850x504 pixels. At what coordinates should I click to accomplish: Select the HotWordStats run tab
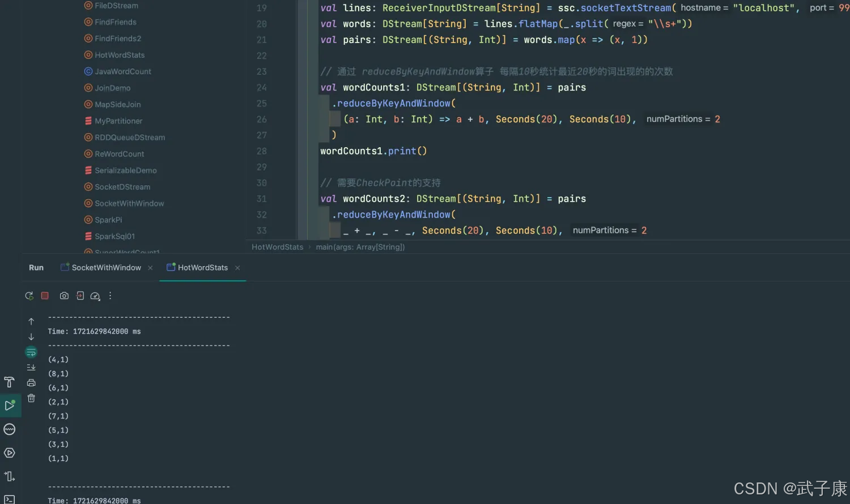[x=202, y=268]
